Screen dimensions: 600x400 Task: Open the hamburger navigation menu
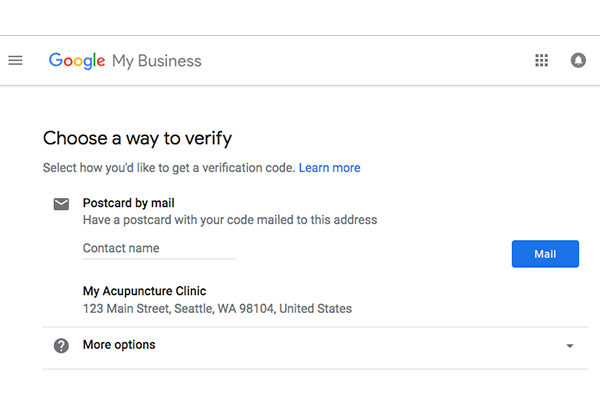click(15, 61)
